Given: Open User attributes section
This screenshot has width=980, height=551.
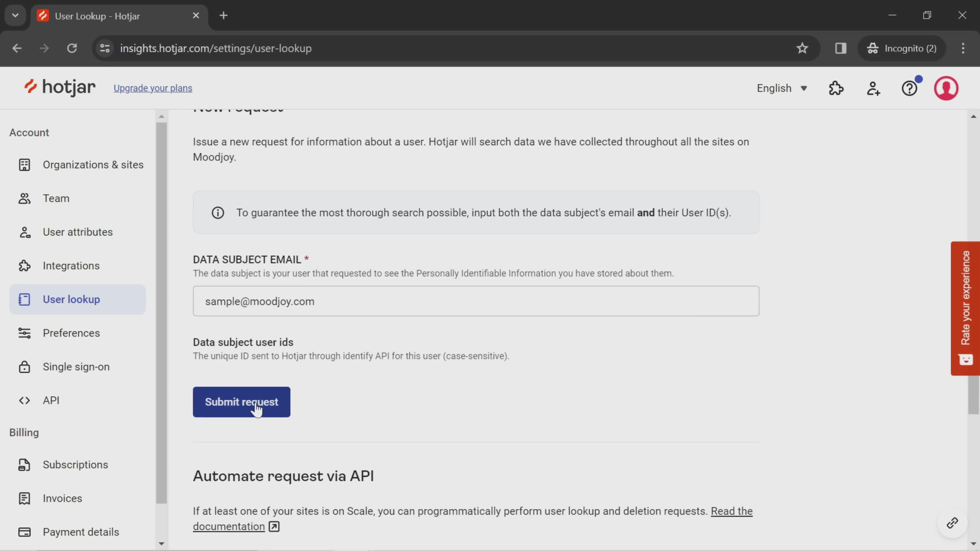Looking at the screenshot, I should pyautogui.click(x=77, y=231).
